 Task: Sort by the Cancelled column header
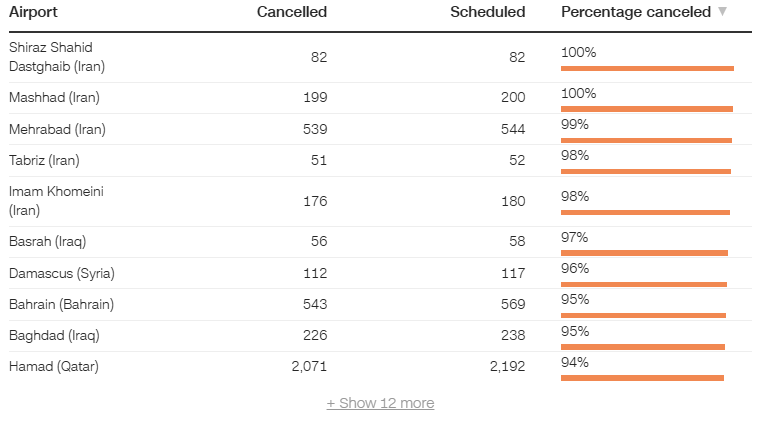pos(291,12)
